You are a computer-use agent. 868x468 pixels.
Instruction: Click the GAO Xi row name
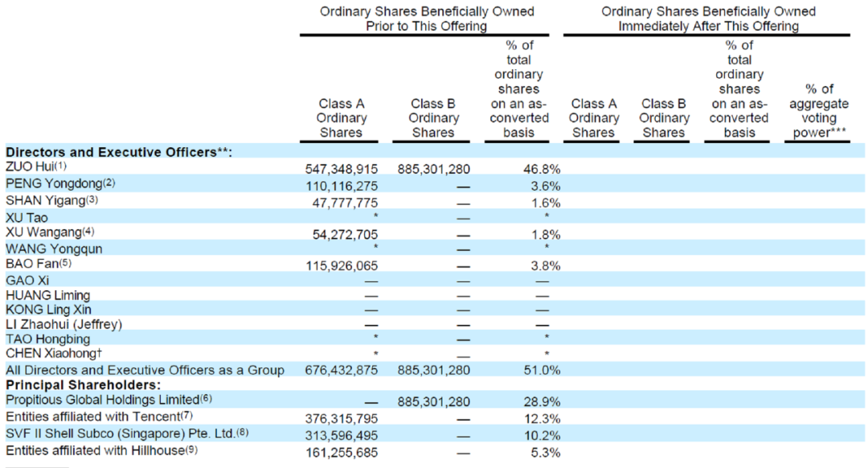tap(27, 281)
